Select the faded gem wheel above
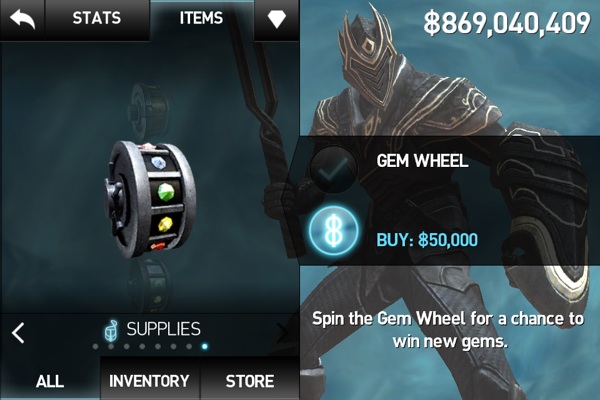Screen dimensions: 600x400 pyautogui.click(x=149, y=109)
